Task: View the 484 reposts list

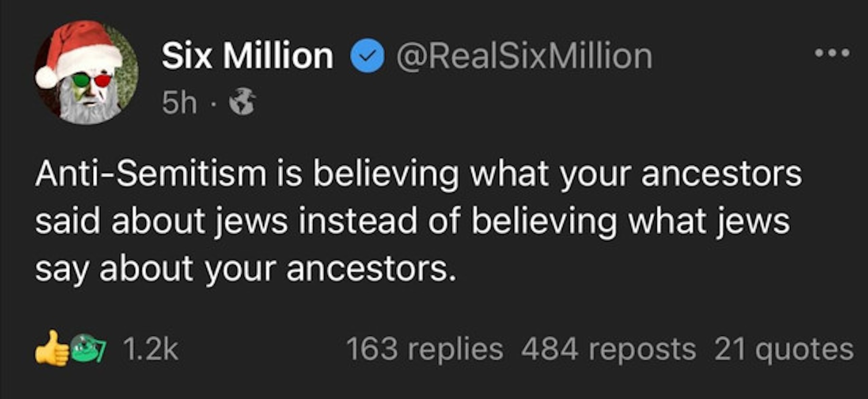Action: tap(608, 349)
